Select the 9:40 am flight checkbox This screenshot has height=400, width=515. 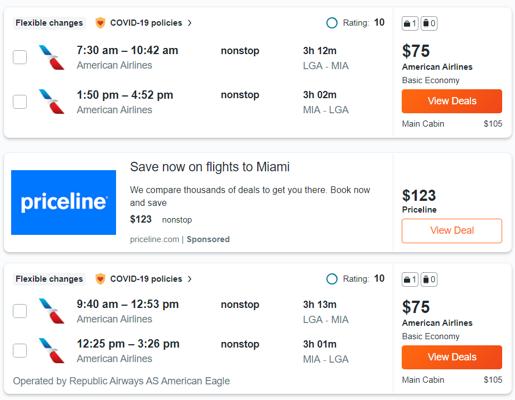[20, 311]
